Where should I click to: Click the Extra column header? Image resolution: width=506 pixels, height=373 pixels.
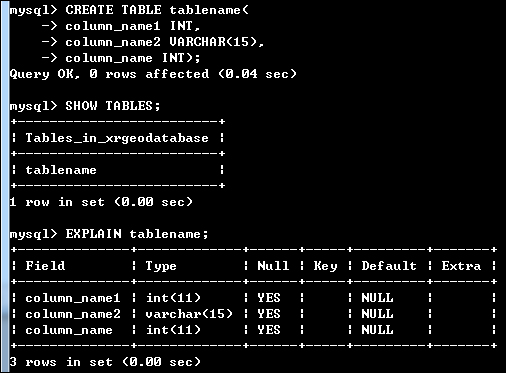coord(461,266)
